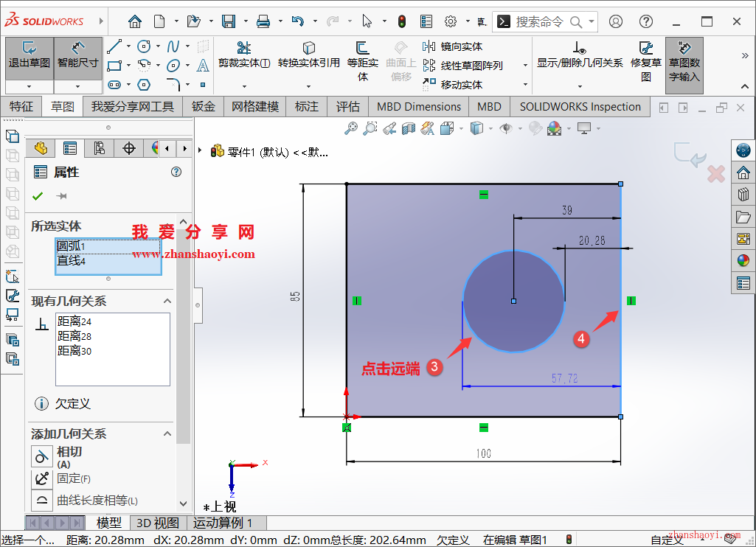Click the Exit Sketch (退出草图) button
The height and width of the screenshot is (547, 756).
coord(30,58)
